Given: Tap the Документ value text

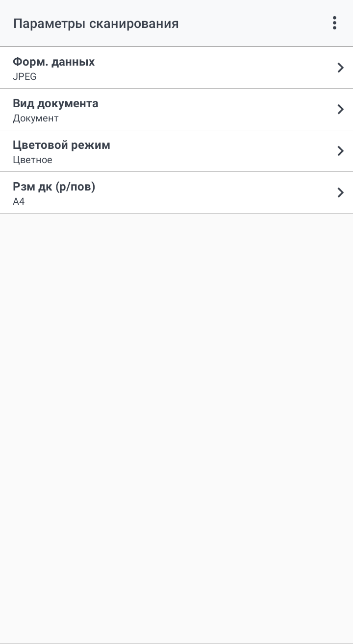Looking at the screenshot, I should tap(35, 119).
